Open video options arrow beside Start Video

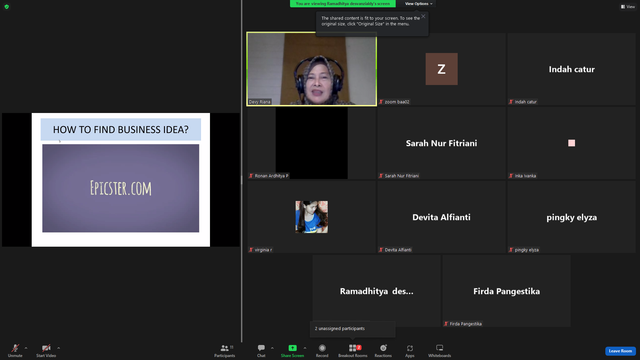click(58, 348)
